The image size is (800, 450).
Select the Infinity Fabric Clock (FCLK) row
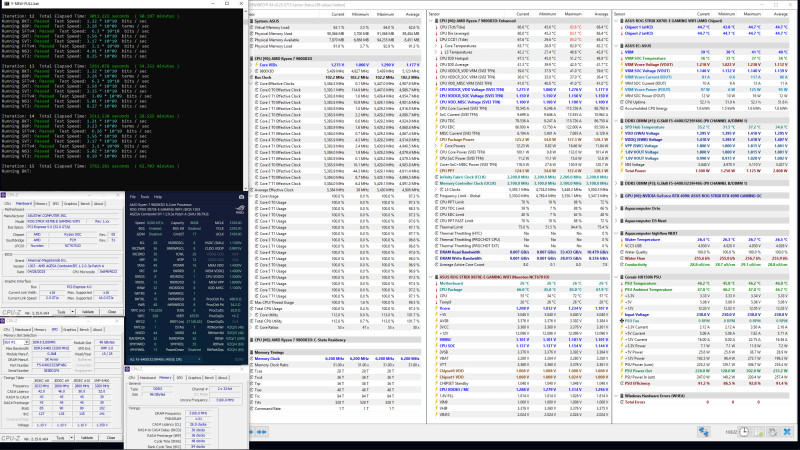(x=520, y=177)
